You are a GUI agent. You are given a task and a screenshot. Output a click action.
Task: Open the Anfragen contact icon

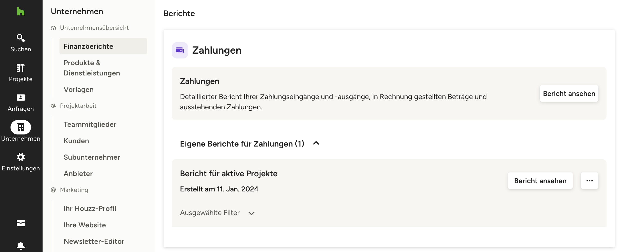pyautogui.click(x=21, y=98)
